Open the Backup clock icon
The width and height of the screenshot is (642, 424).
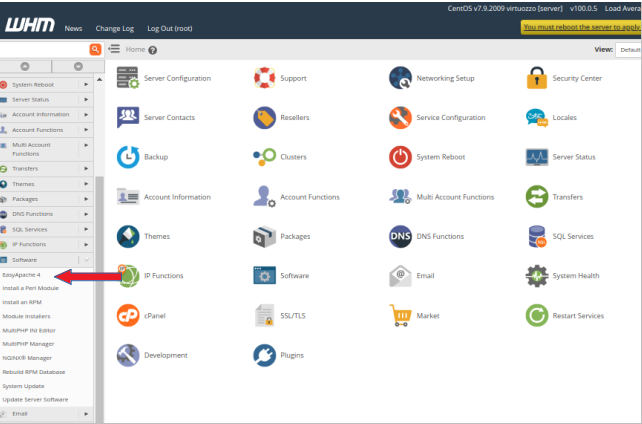coord(128,157)
